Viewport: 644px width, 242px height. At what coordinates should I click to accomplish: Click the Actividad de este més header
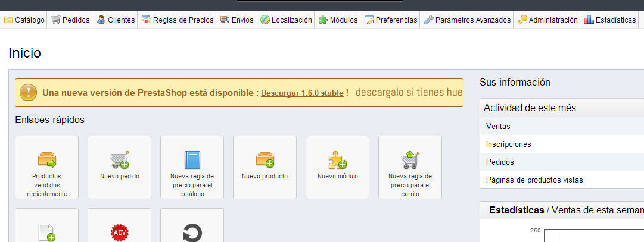coord(562,108)
